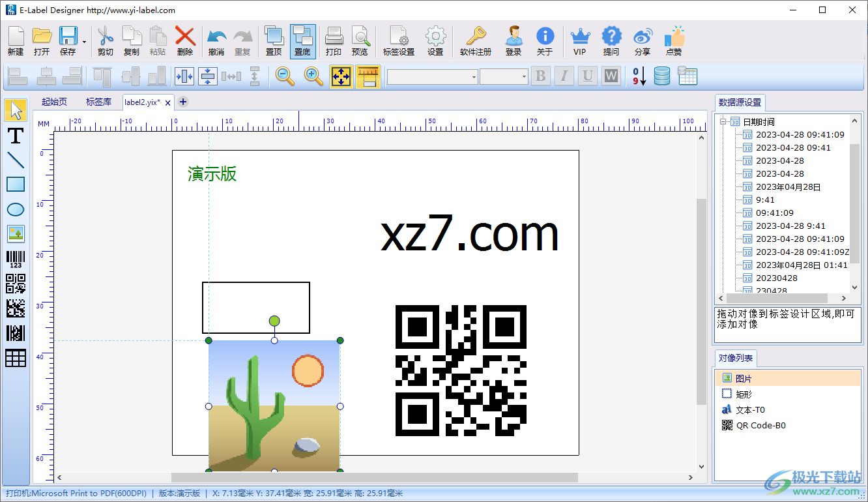Open 提问 question help icon
868x502 pixels.
coord(611,41)
